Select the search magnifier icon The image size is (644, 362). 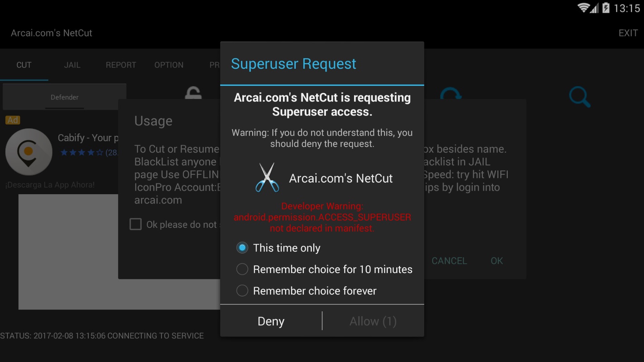pyautogui.click(x=579, y=97)
